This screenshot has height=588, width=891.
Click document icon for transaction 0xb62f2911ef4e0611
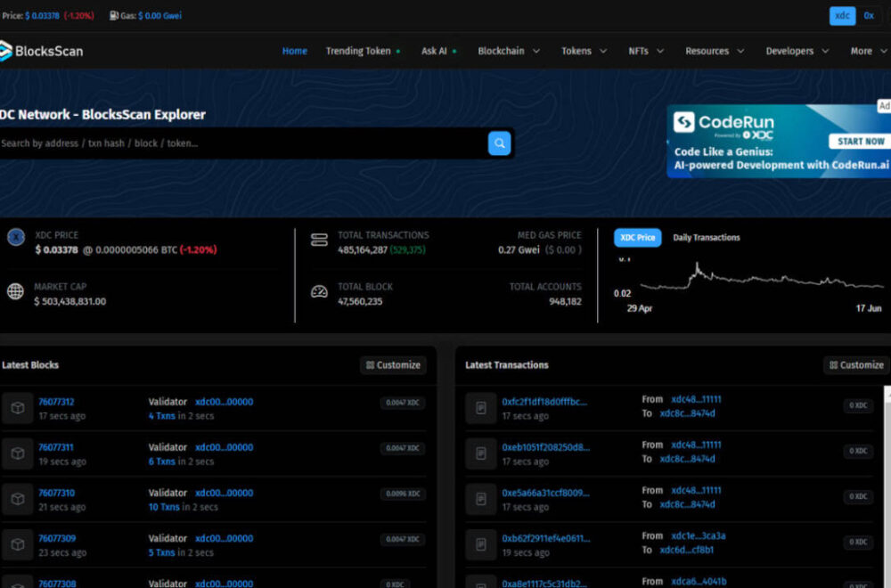pos(481,544)
